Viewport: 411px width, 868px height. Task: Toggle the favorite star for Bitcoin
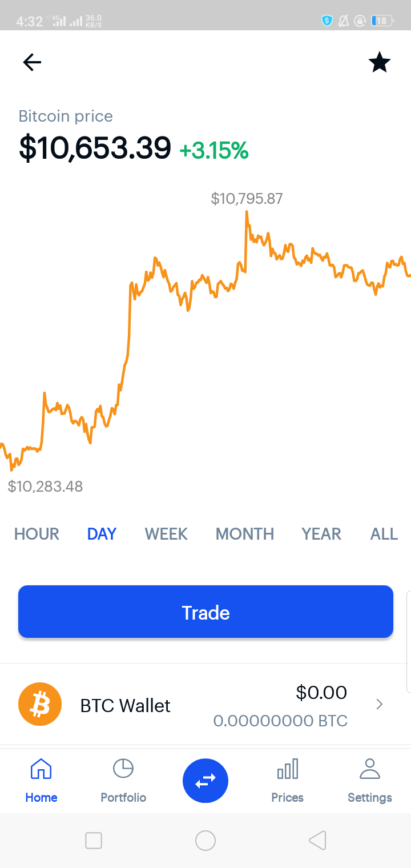(380, 62)
